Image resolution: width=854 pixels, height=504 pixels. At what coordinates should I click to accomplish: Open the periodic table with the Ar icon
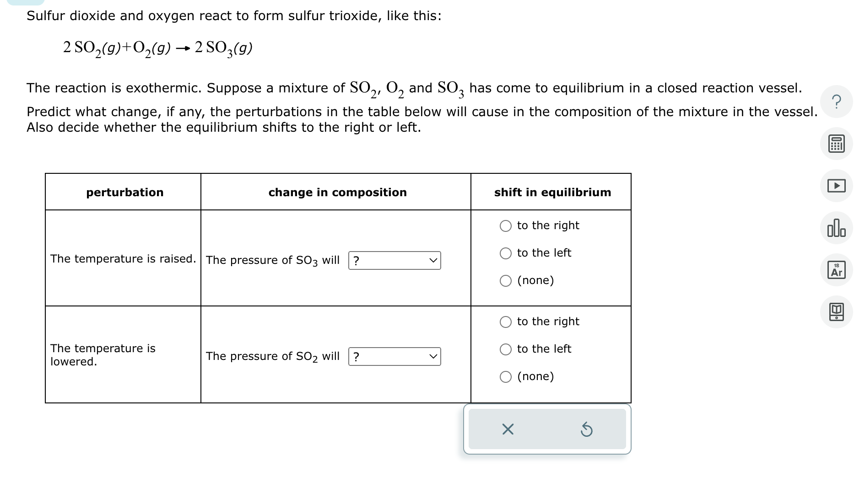click(x=837, y=269)
